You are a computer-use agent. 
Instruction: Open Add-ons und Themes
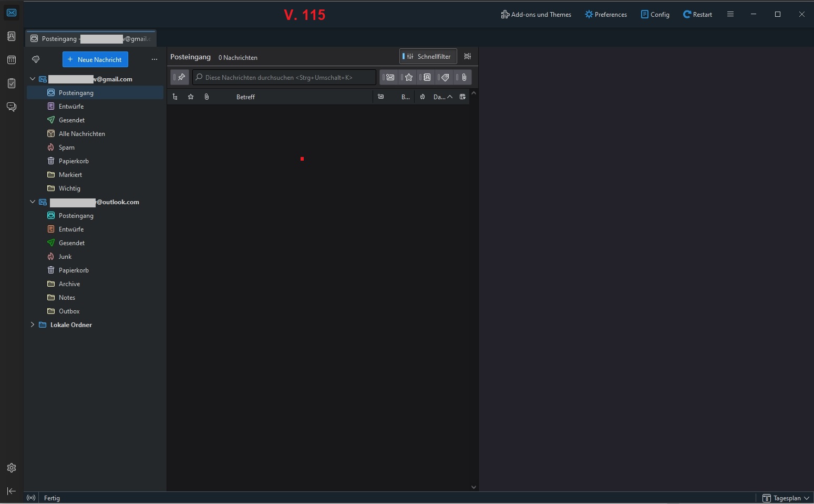pos(536,15)
